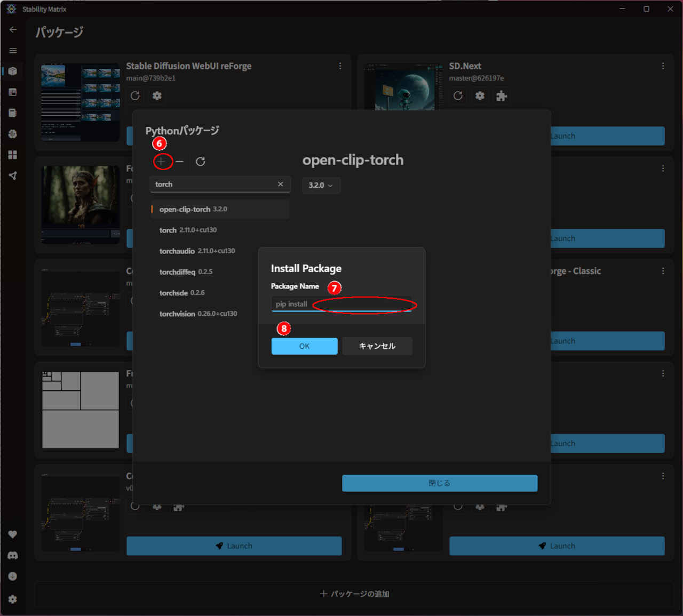Open the hamburger navigation menu

pos(13,51)
